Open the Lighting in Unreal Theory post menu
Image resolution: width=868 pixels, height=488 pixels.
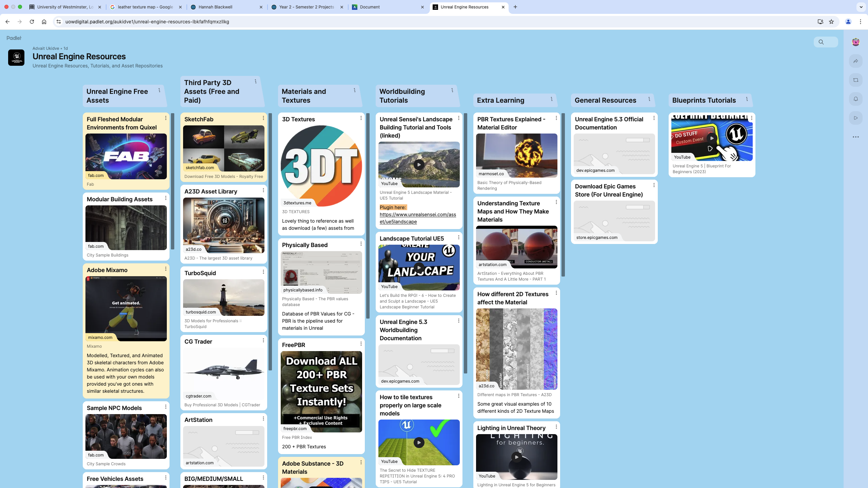click(x=556, y=427)
